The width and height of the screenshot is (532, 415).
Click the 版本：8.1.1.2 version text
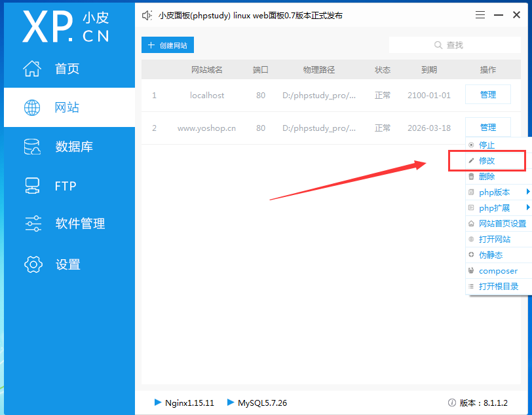tap(484, 403)
